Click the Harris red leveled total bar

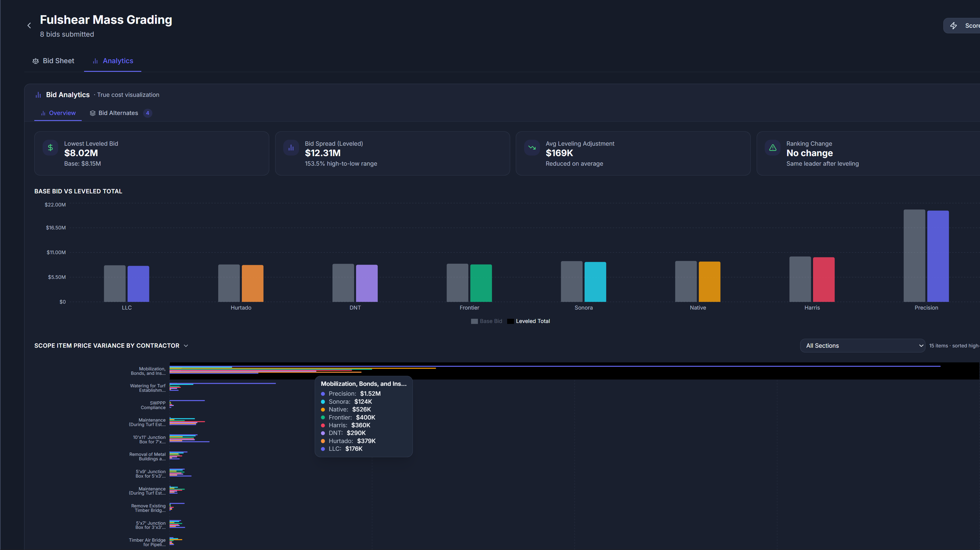point(824,279)
